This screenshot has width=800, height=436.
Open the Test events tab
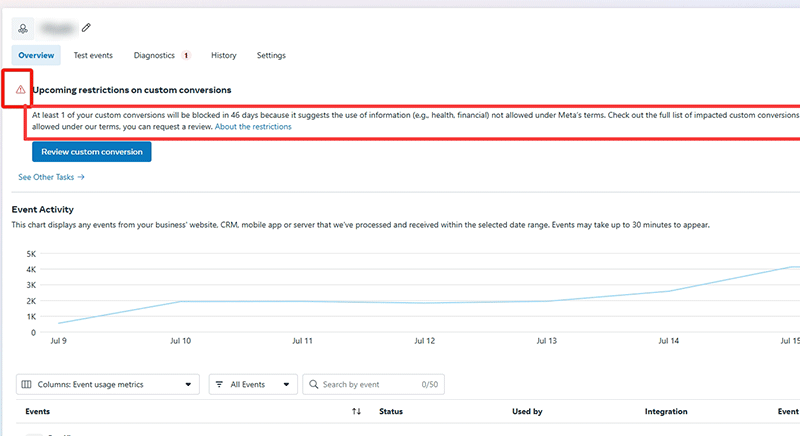(x=93, y=55)
